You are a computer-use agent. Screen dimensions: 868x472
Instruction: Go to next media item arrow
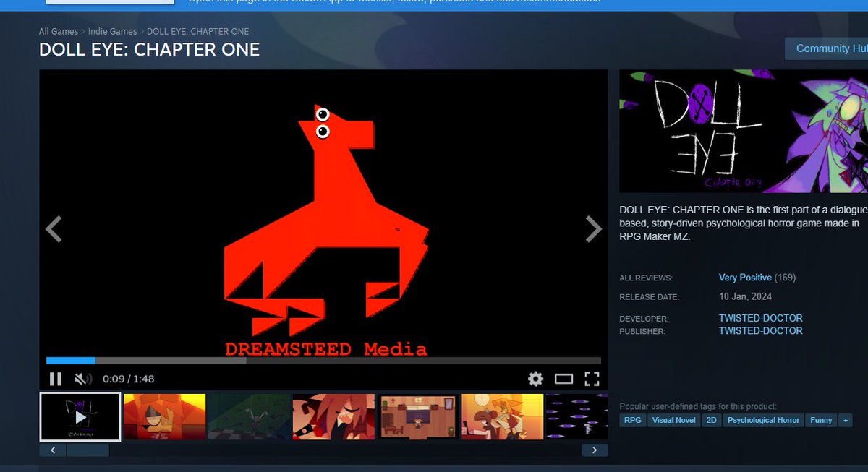click(x=594, y=229)
